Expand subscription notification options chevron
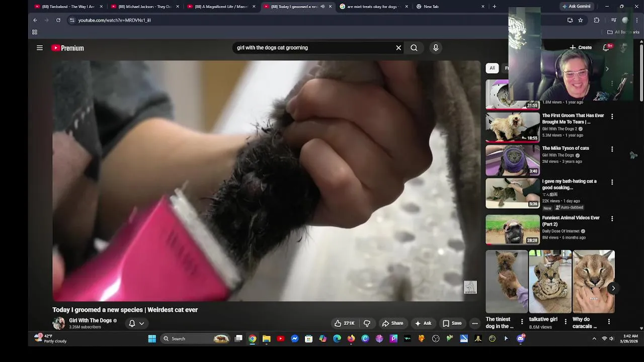This screenshot has width=644, height=362. click(142, 323)
